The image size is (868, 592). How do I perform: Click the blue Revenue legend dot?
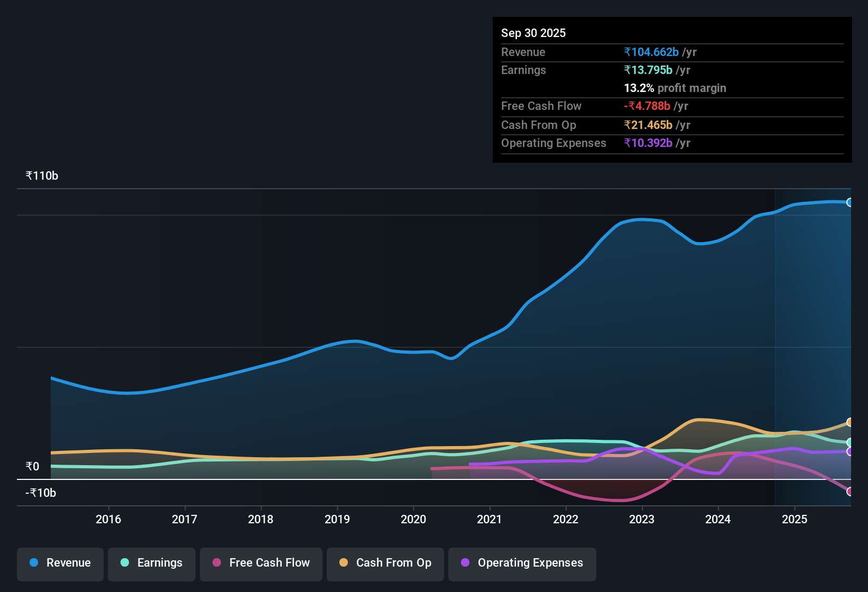pyautogui.click(x=33, y=562)
